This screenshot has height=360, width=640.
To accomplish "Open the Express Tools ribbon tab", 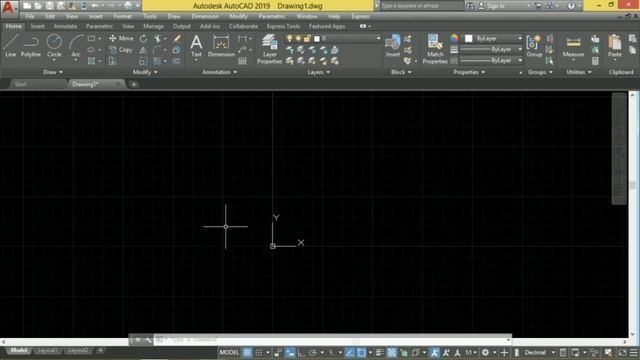I will [x=283, y=26].
